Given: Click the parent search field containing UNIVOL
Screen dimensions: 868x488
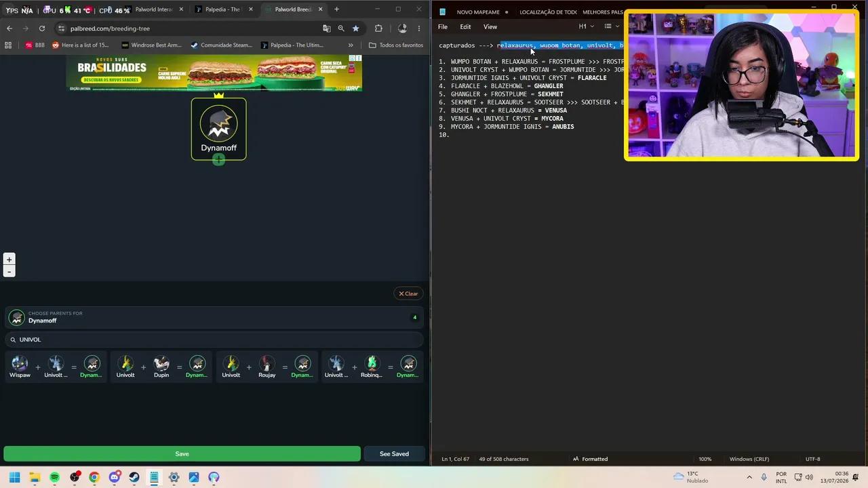Looking at the screenshot, I should (214, 340).
